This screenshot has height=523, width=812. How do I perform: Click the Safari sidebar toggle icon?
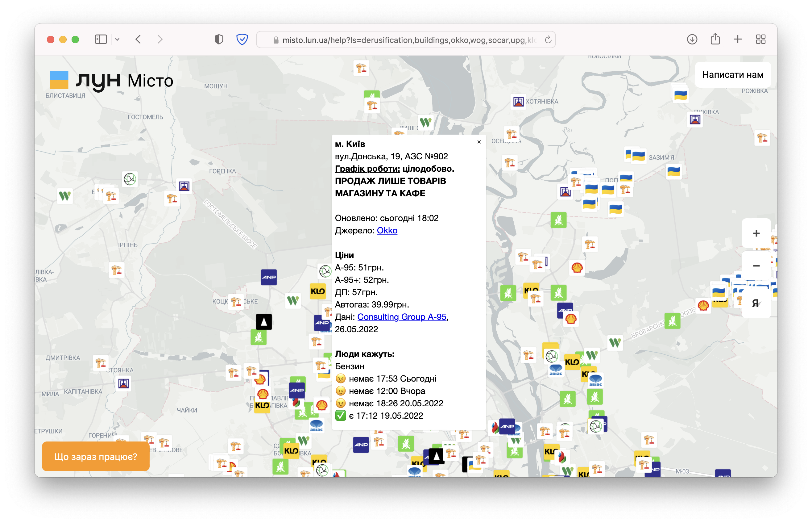coord(101,40)
